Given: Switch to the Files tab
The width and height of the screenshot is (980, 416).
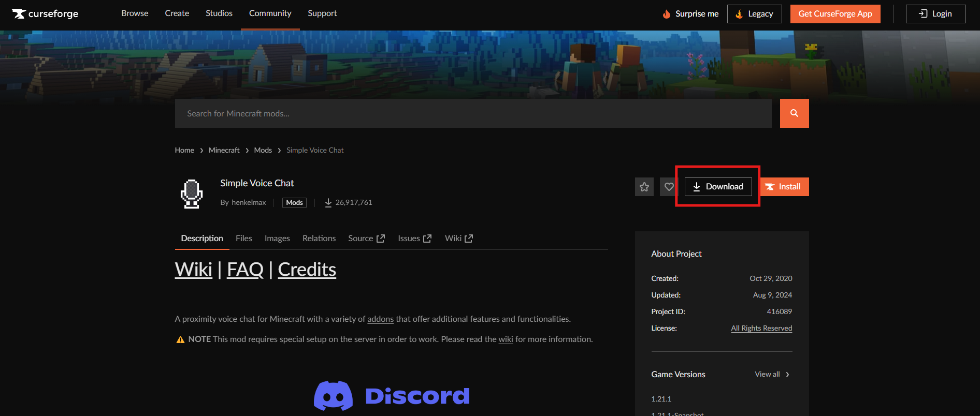Looking at the screenshot, I should (x=244, y=238).
